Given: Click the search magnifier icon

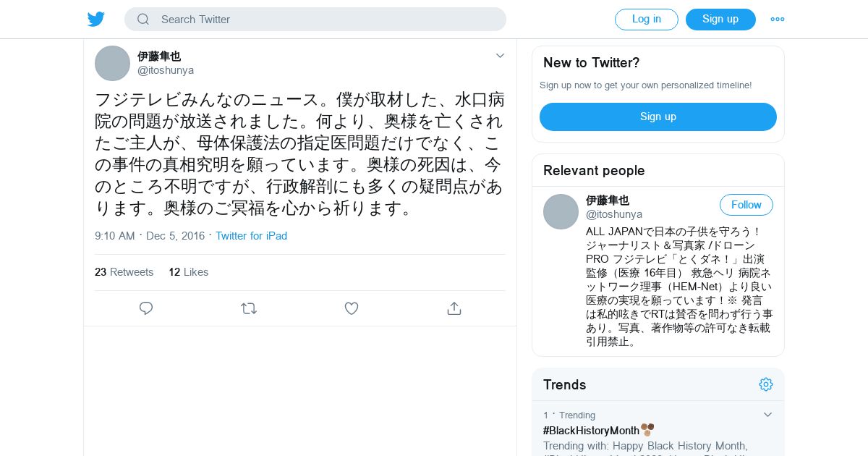Looking at the screenshot, I should (x=143, y=20).
